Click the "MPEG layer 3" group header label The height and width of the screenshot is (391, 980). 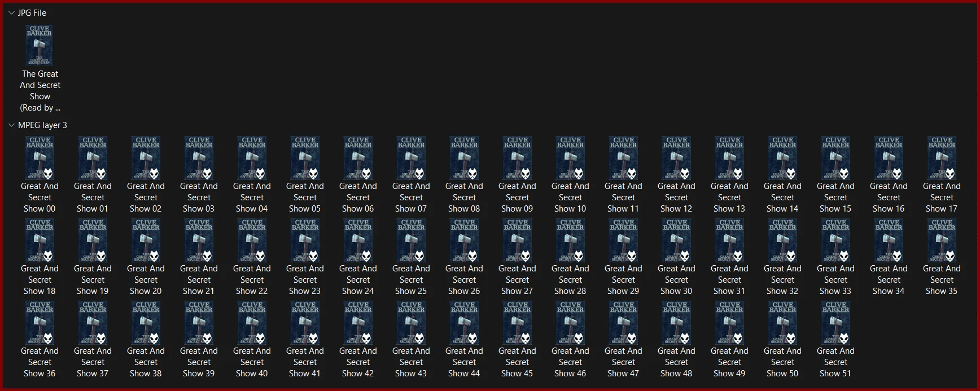[x=42, y=125]
